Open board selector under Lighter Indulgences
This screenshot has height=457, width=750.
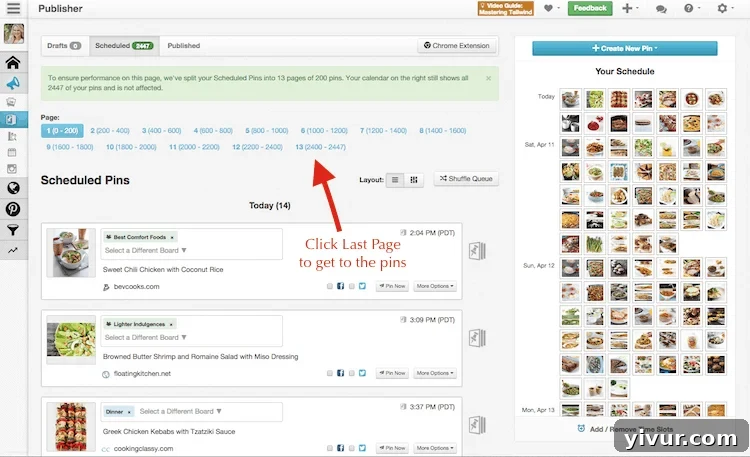[145, 337]
